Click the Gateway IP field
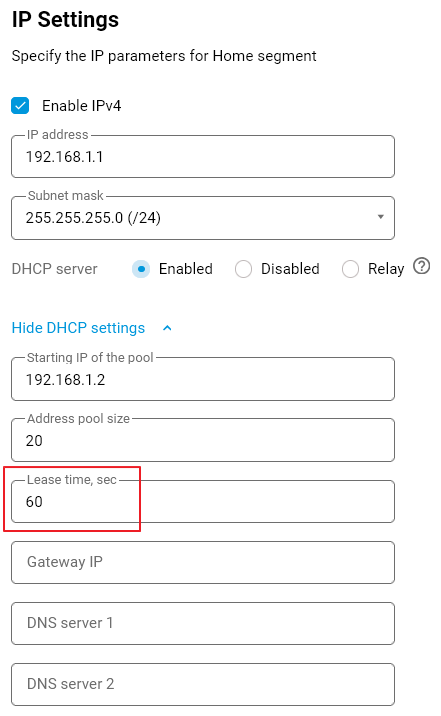Viewport: 441px width, 716px height. pyautogui.click(x=203, y=562)
